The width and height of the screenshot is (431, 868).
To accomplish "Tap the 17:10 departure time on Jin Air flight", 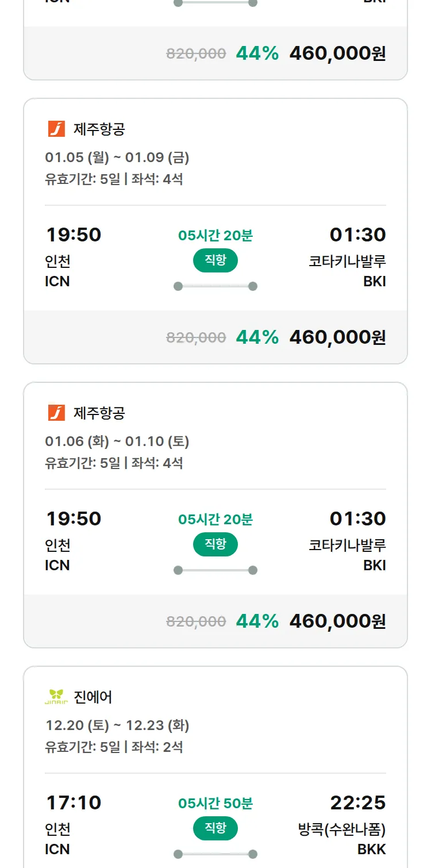I will (x=74, y=802).
